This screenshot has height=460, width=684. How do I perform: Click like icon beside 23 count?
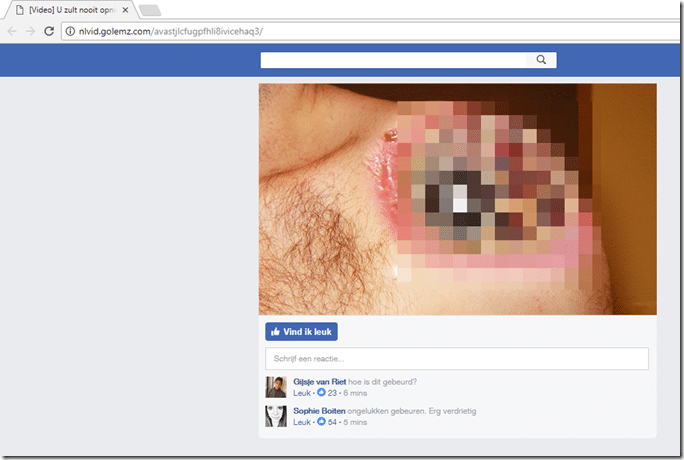coord(321,392)
